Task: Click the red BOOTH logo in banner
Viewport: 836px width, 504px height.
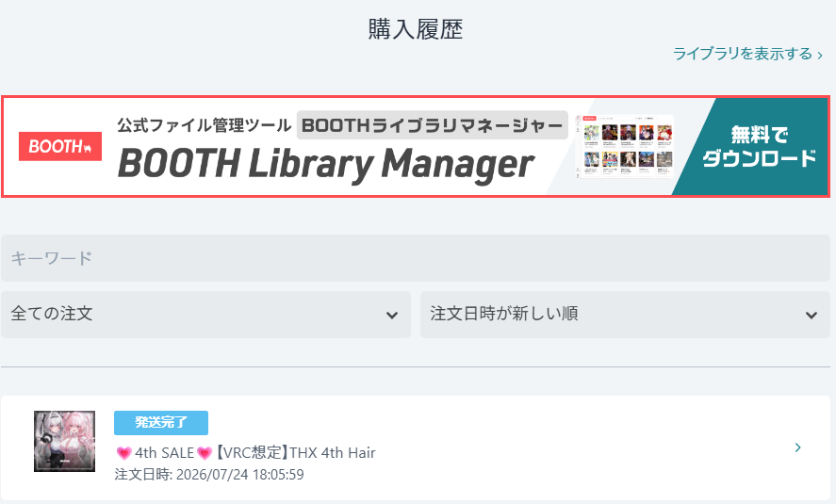Action: [x=60, y=146]
